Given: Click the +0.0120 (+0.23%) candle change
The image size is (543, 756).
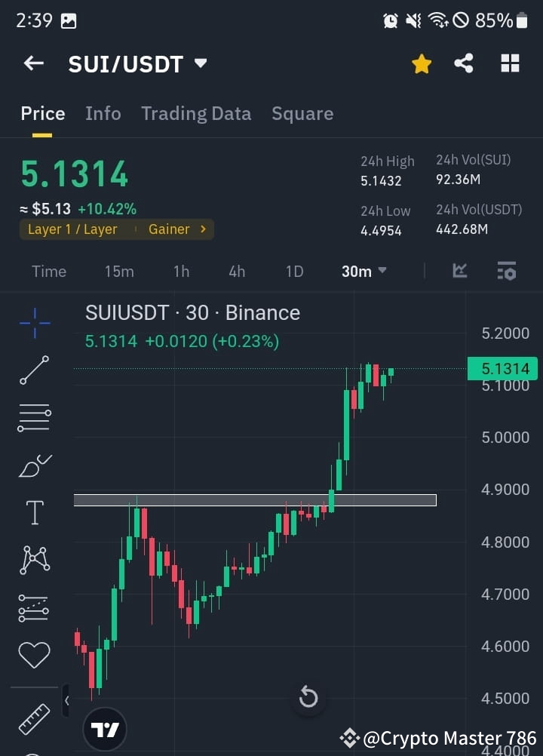Looking at the screenshot, I should [212, 341].
